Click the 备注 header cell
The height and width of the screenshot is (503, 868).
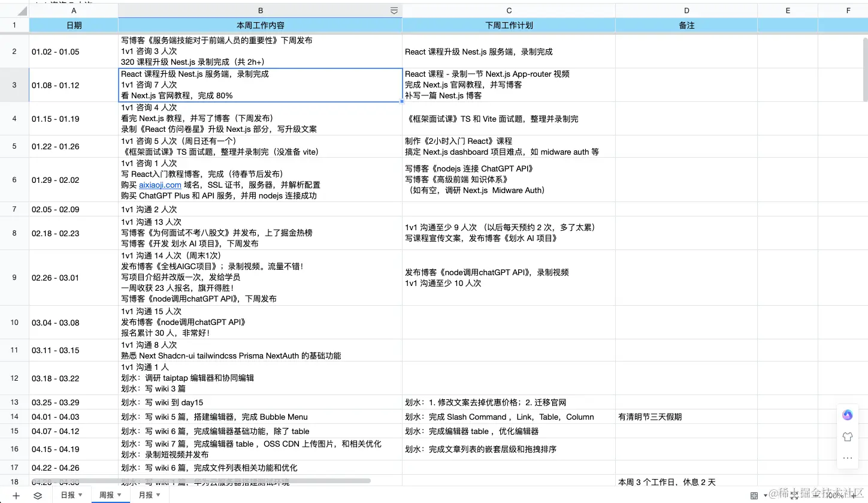686,25
